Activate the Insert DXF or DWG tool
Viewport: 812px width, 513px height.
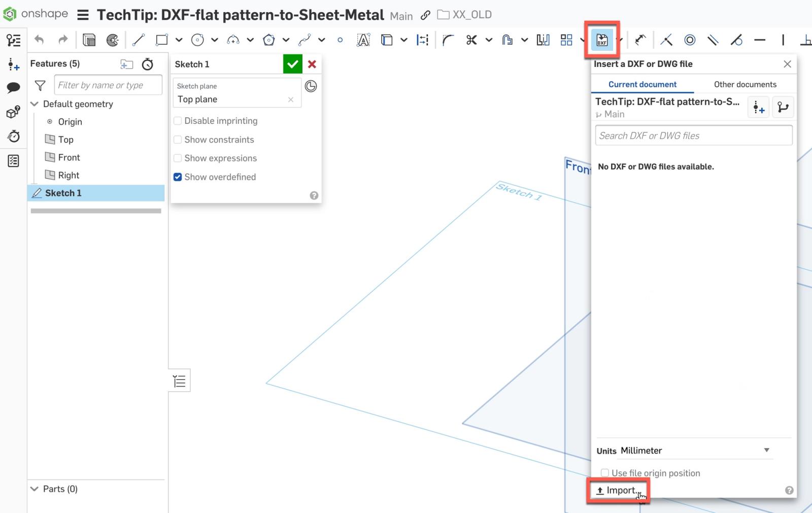coord(602,40)
